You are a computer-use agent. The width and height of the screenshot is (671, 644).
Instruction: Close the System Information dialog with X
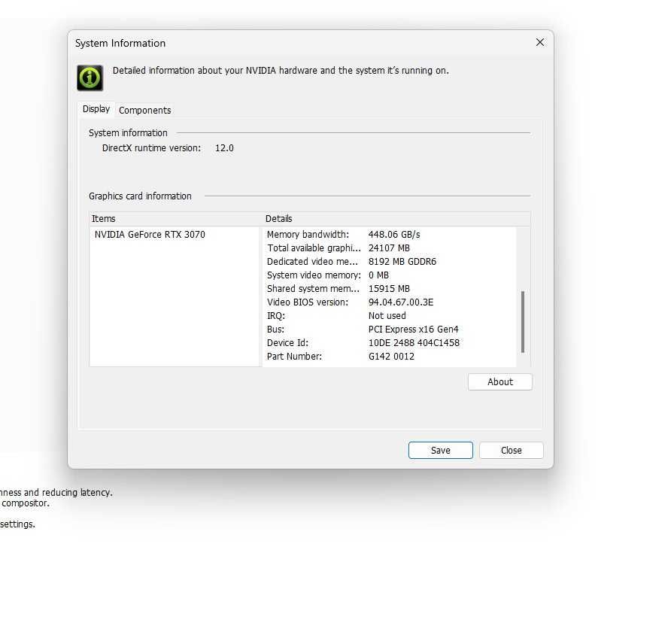click(540, 42)
